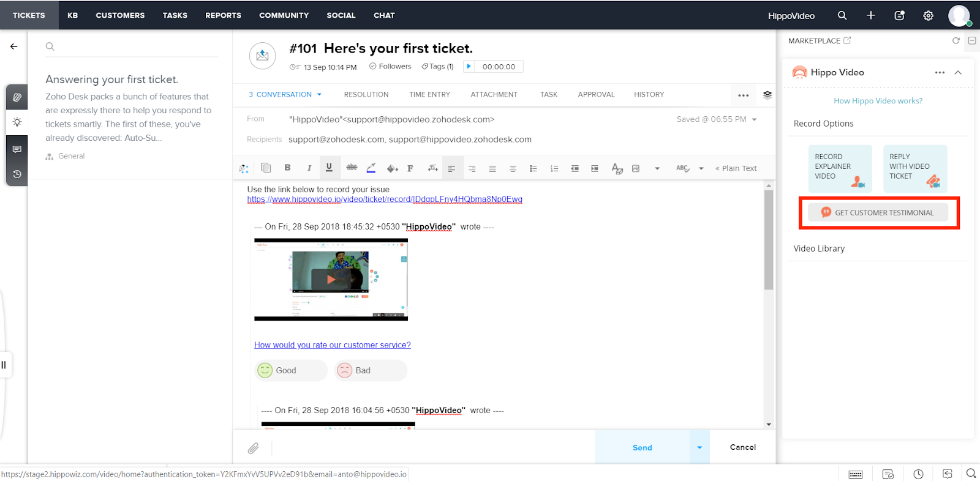Open the setup gear icon
The image size is (980, 481).
point(929,15)
